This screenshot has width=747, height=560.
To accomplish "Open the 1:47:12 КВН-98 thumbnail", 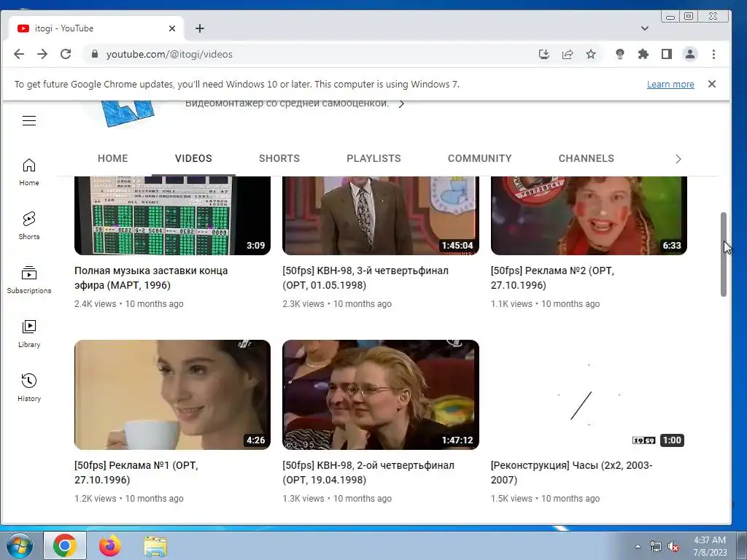I will 381,394.
